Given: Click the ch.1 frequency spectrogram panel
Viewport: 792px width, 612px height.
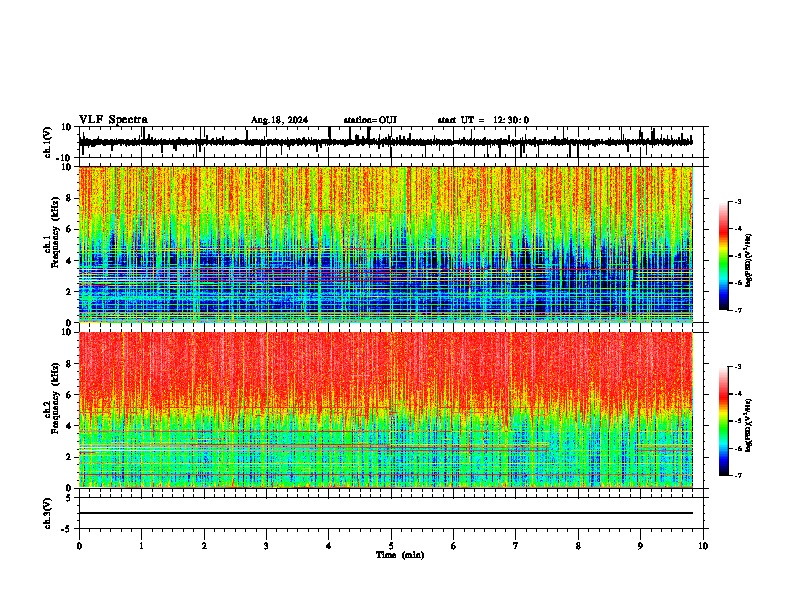Looking at the screenshot, I should (x=390, y=244).
